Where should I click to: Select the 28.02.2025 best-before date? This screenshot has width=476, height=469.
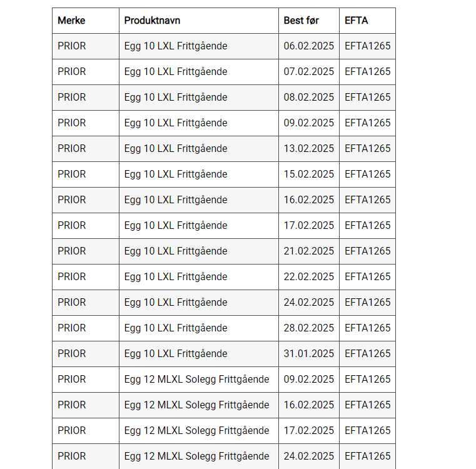point(309,328)
